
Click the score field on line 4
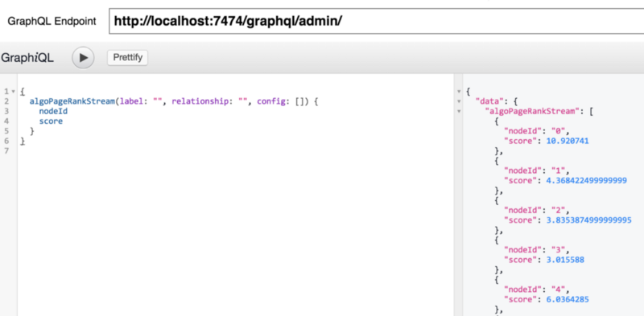51,121
